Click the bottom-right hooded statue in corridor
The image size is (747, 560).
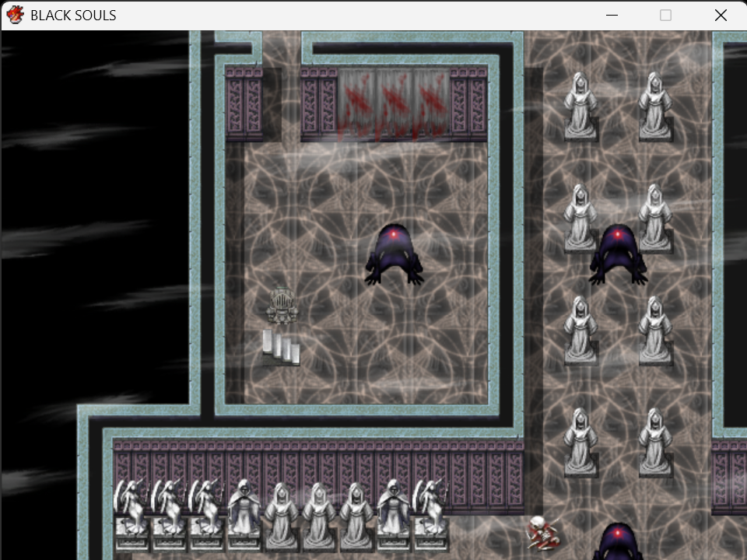pyautogui.click(x=655, y=442)
